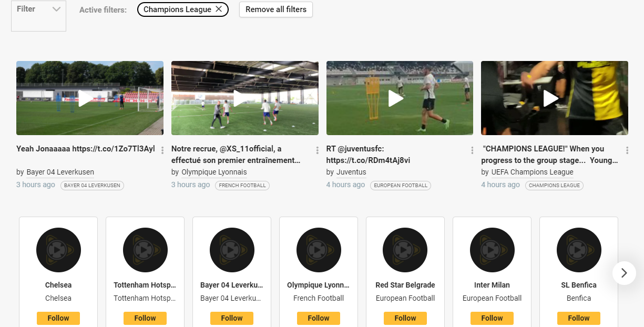
Task: Click the Bayer 04 Leverkusen card avatar
Action: coord(232,250)
